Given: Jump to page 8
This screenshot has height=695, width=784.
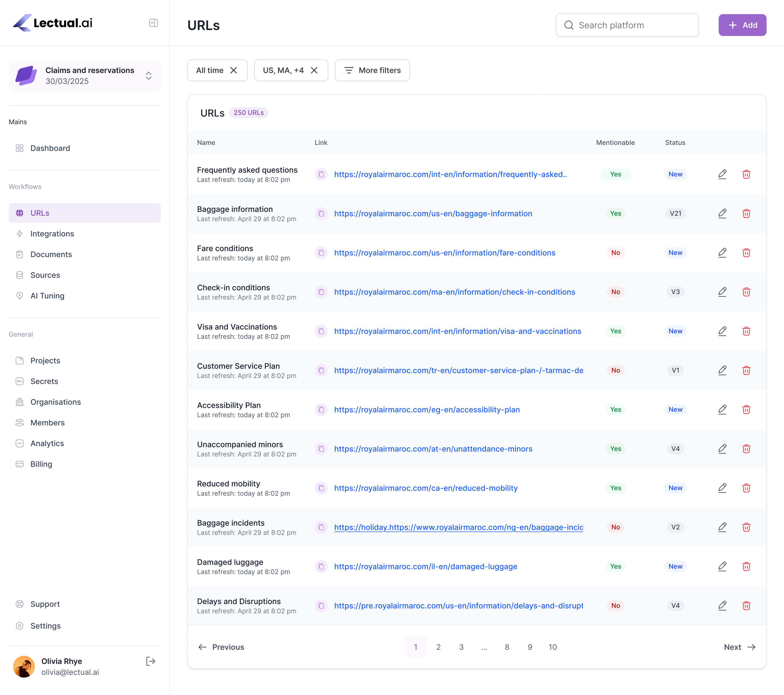Looking at the screenshot, I should tap(507, 647).
